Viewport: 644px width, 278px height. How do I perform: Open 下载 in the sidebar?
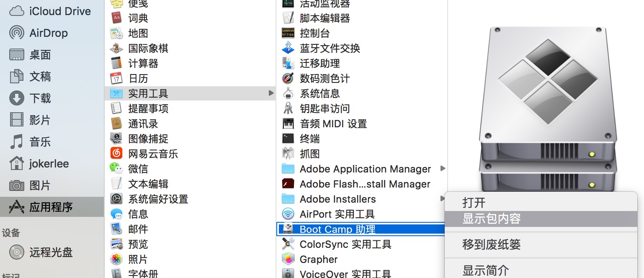30,98
